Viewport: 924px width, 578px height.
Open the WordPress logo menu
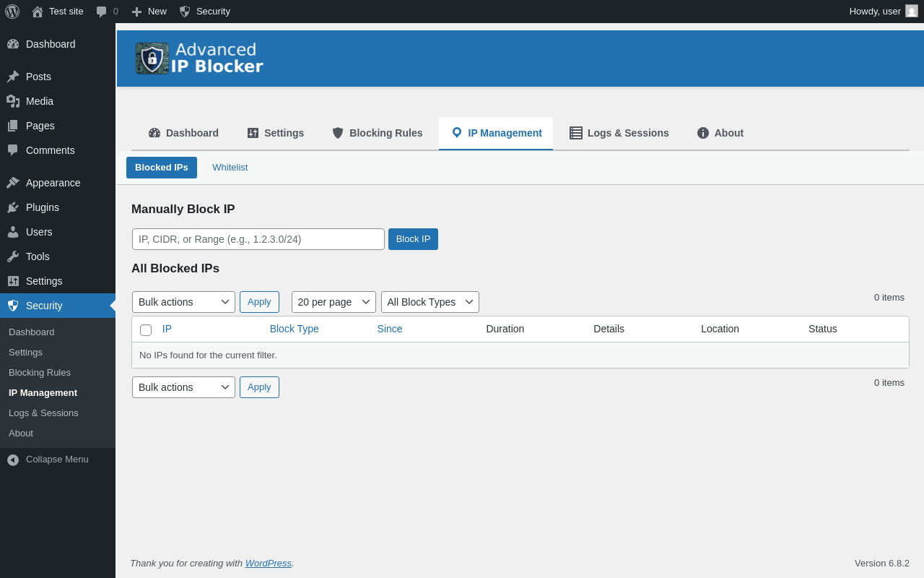pos(12,12)
